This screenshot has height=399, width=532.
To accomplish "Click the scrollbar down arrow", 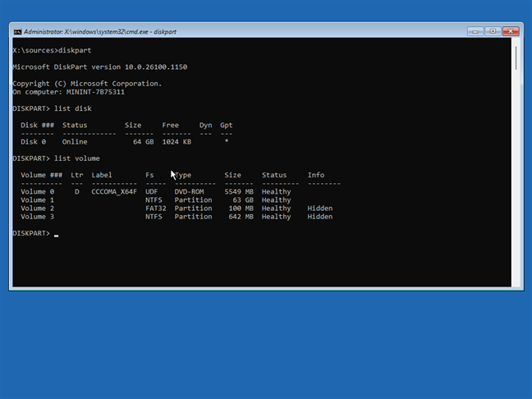I will pos(516,282).
